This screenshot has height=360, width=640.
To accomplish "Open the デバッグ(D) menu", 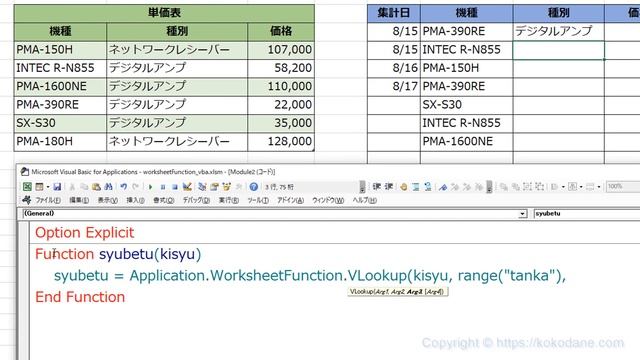I will pyautogui.click(x=196, y=200).
